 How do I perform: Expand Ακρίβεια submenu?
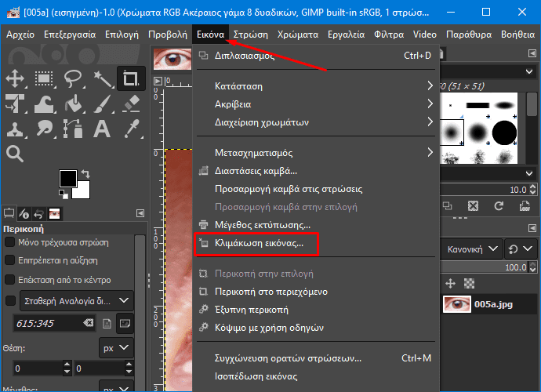315,103
